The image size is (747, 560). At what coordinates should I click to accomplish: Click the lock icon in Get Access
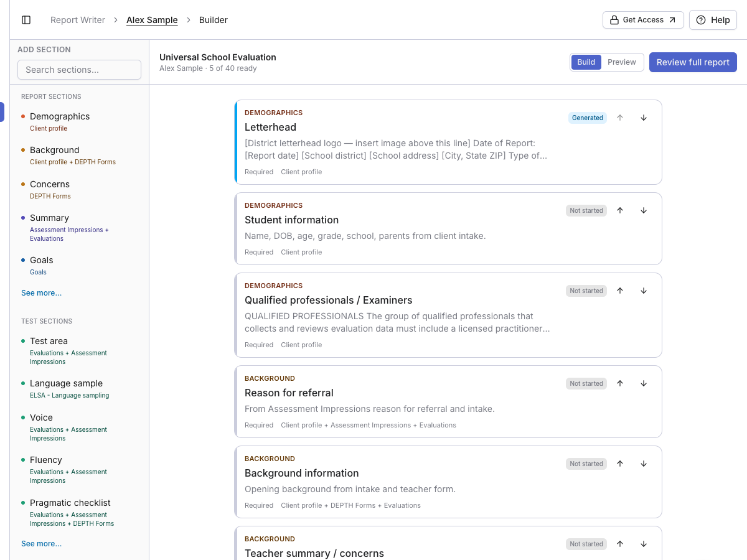(x=614, y=20)
